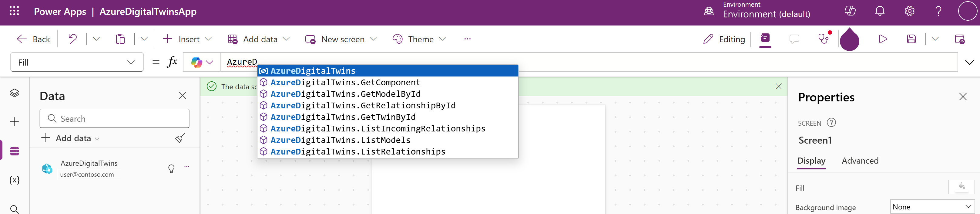Viewport: 980px width, 214px height.
Task: Open the environment globe icon
Action: 709,11
